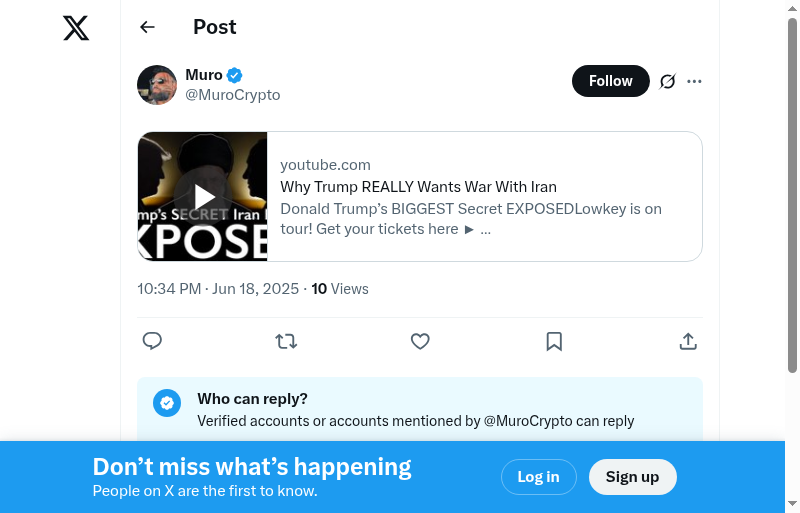Open the @MuroCrypto handle link
Screen dimensions: 800x513
[233, 95]
